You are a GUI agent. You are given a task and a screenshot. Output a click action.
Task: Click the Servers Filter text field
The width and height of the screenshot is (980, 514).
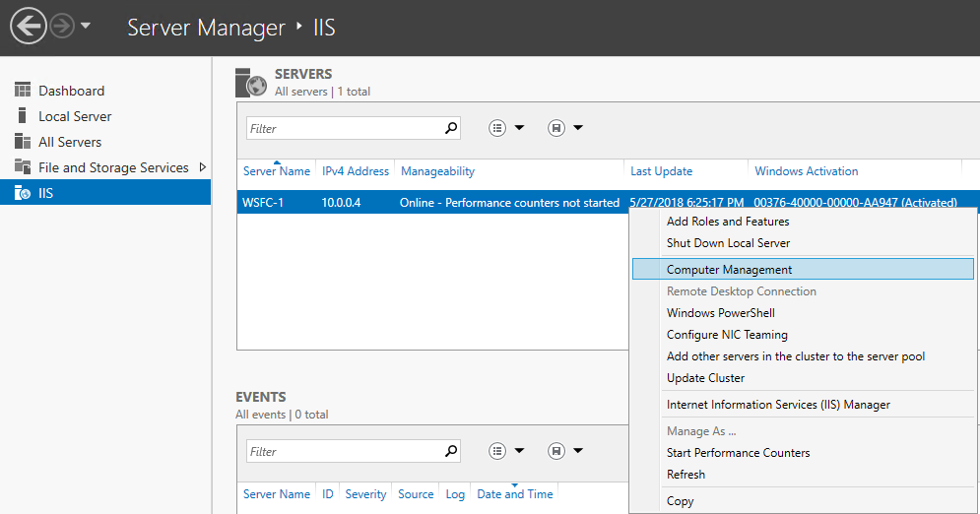(342, 128)
